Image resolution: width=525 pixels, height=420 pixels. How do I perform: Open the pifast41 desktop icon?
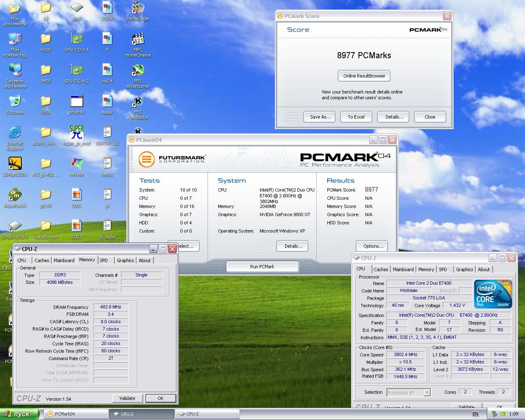(76, 105)
